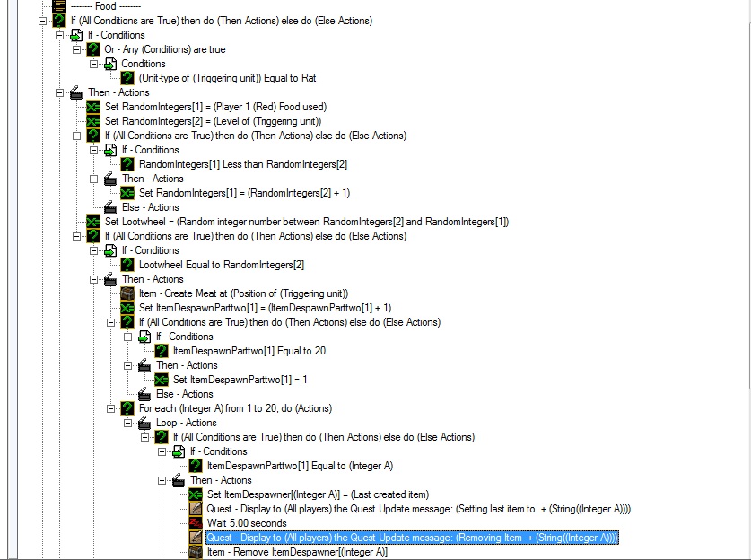751x560 pixels.
Task: Click the Item - Create Meat chest icon
Action: 127,293
